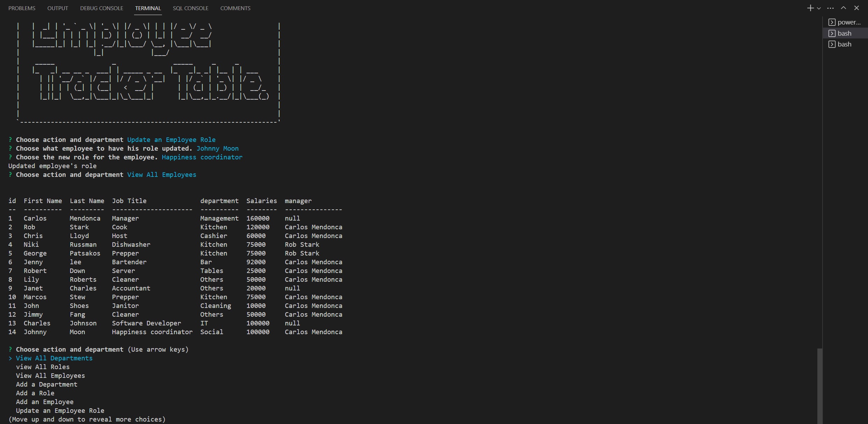Click the 'Last Name' column header
Screen dimensions: 868x424
pyautogui.click(x=87, y=201)
